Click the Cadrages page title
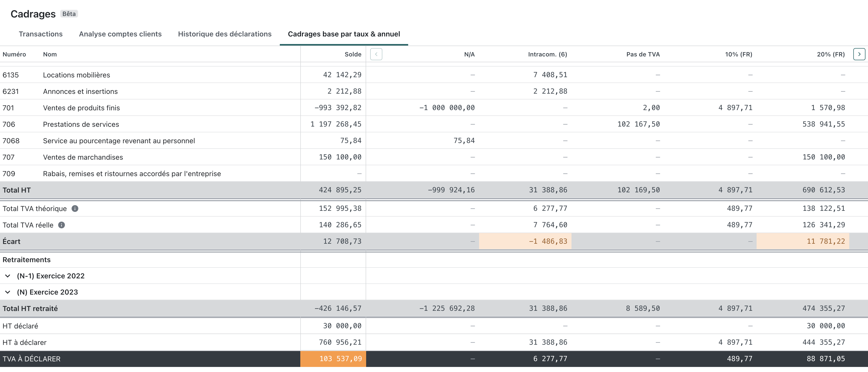Image resolution: width=868 pixels, height=372 pixels. click(x=33, y=14)
